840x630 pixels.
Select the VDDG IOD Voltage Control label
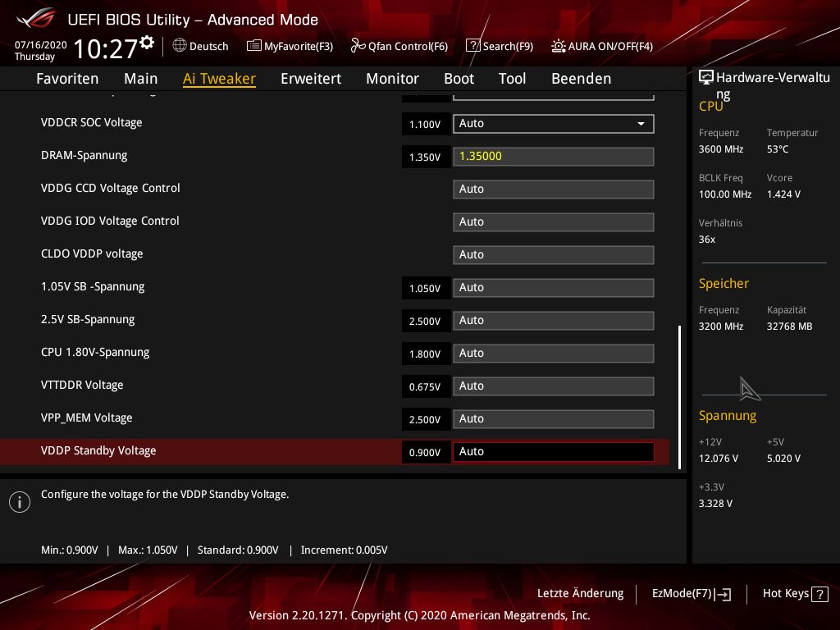tap(110, 221)
